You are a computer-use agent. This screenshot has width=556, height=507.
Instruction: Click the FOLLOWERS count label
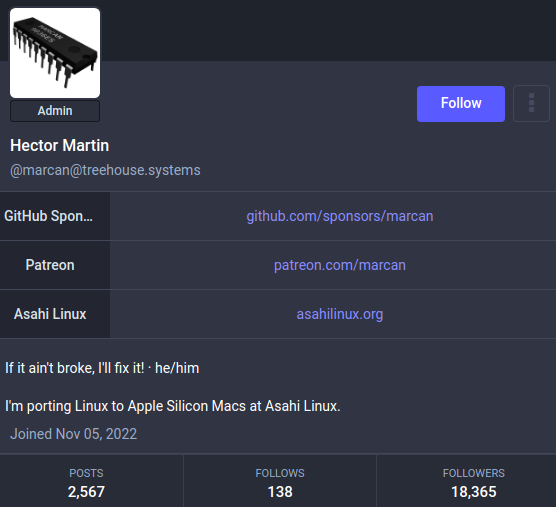(x=473, y=473)
